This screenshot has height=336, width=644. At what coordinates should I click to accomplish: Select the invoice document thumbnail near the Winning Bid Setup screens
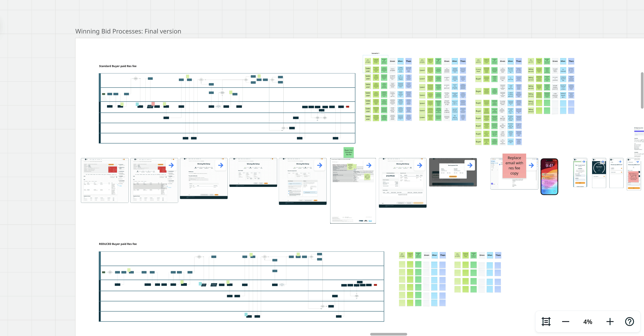353,190
